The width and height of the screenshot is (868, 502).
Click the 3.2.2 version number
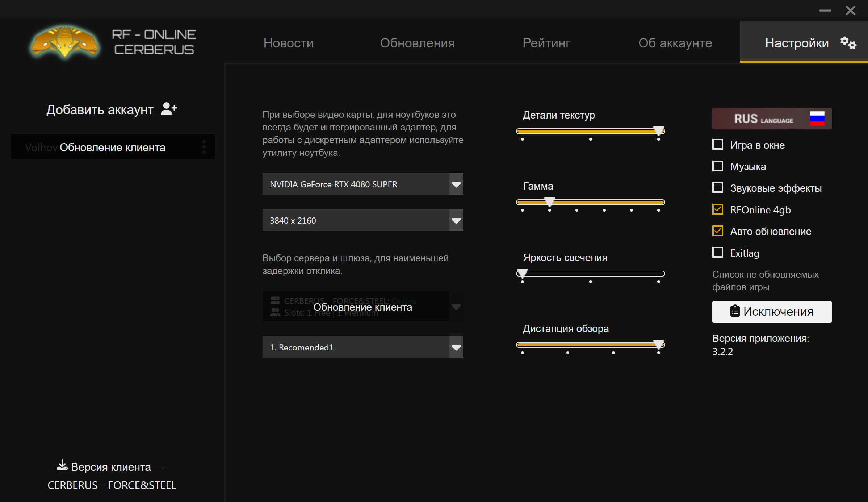722,352
